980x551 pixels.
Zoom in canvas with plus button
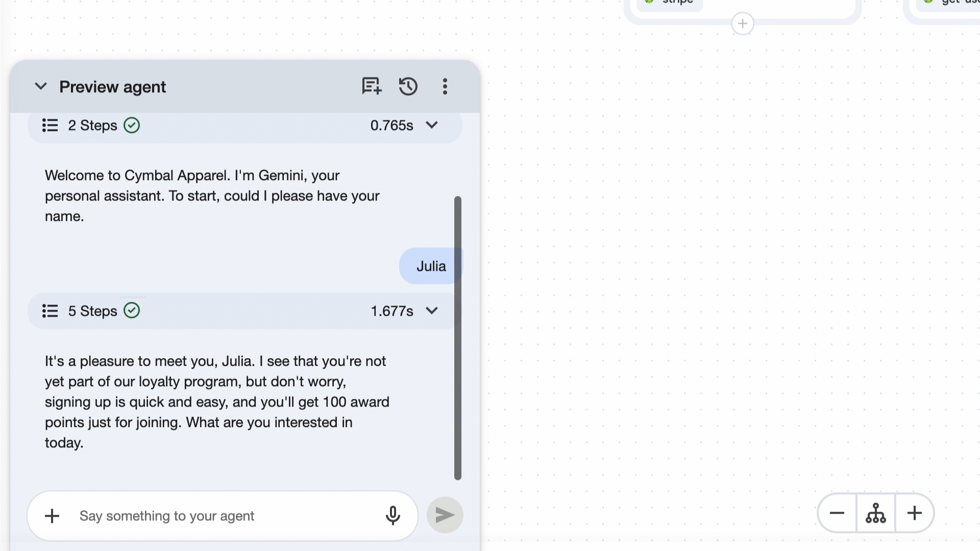915,513
